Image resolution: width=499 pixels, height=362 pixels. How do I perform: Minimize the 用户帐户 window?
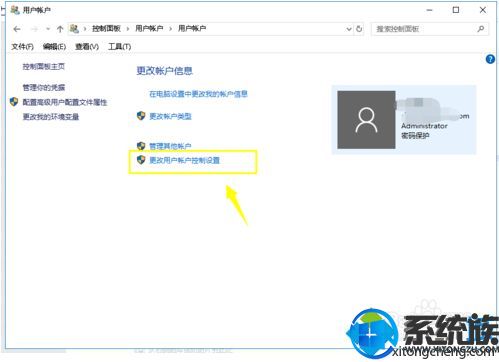(429, 10)
